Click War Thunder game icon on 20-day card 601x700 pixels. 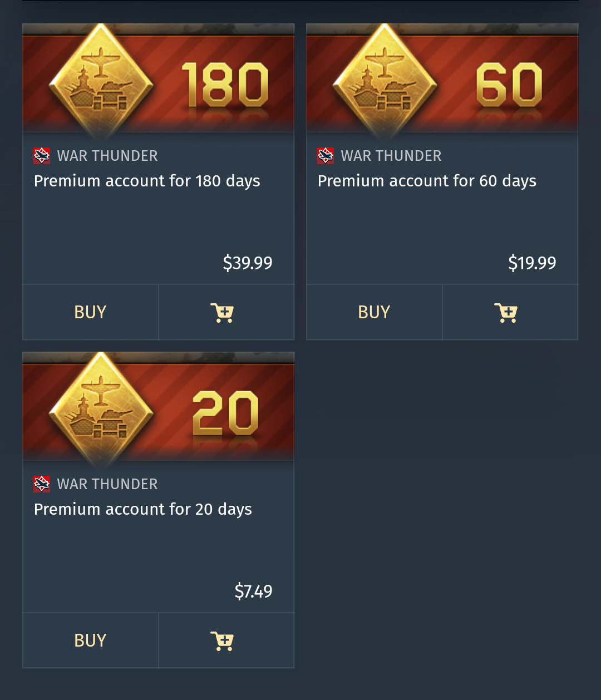coord(42,484)
